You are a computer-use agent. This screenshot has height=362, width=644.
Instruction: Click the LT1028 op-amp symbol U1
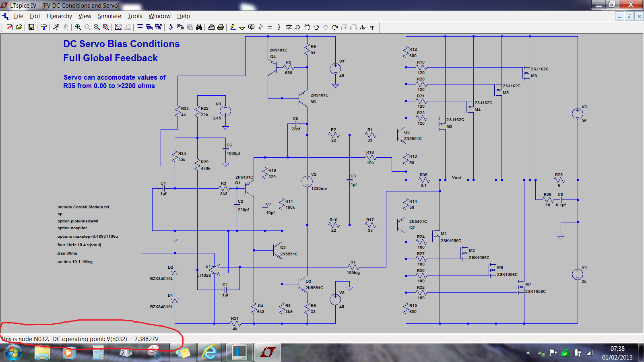click(214, 269)
